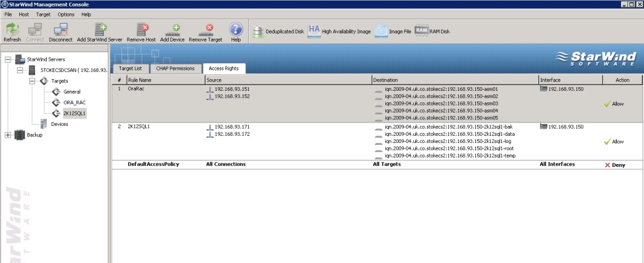Viewport: 644px width, 263px height.
Task: Sort by the Interface column header
Action: pos(570,80)
